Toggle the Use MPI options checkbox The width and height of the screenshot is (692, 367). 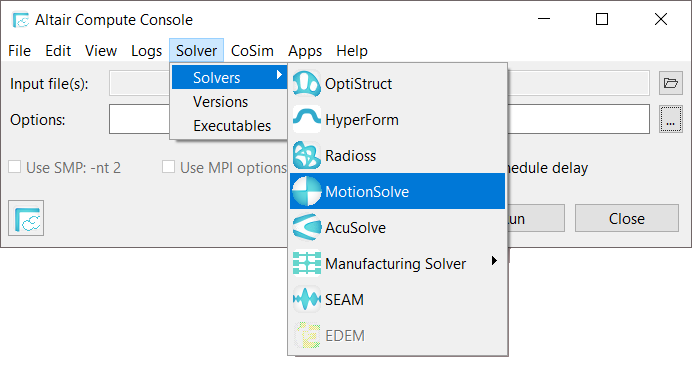[168, 167]
